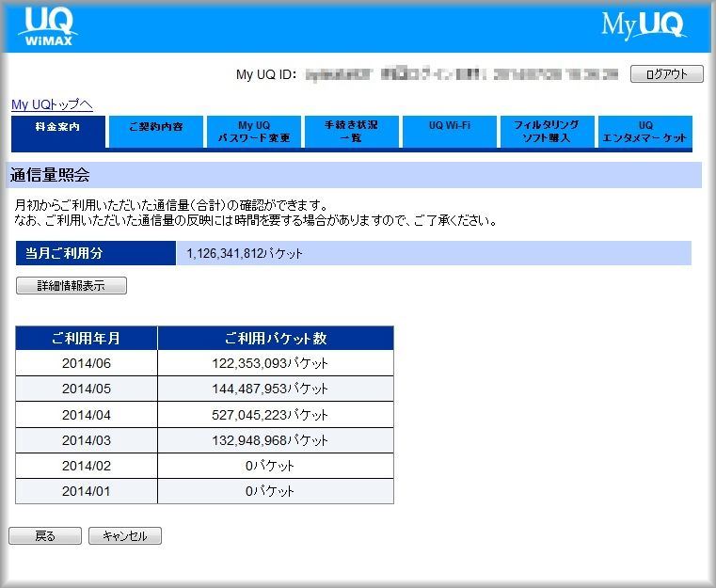716x588 pixels.
Task: Select the 2014/01 row date cell
Action: tap(87, 492)
